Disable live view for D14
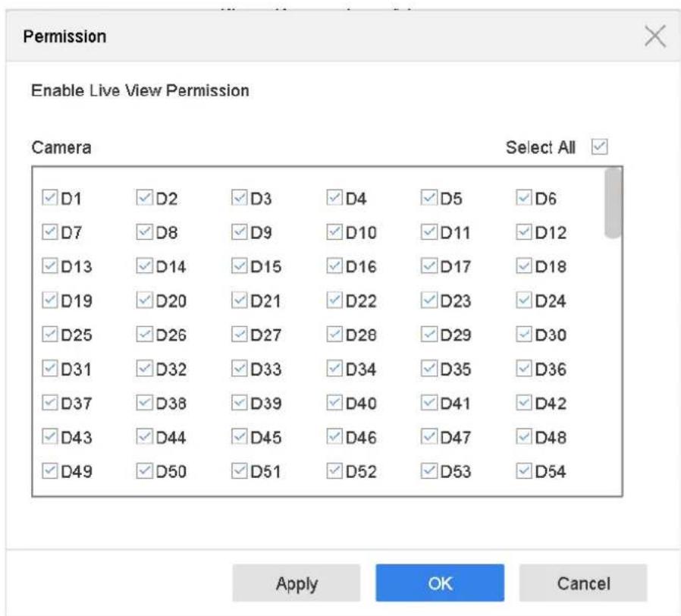 144,266
